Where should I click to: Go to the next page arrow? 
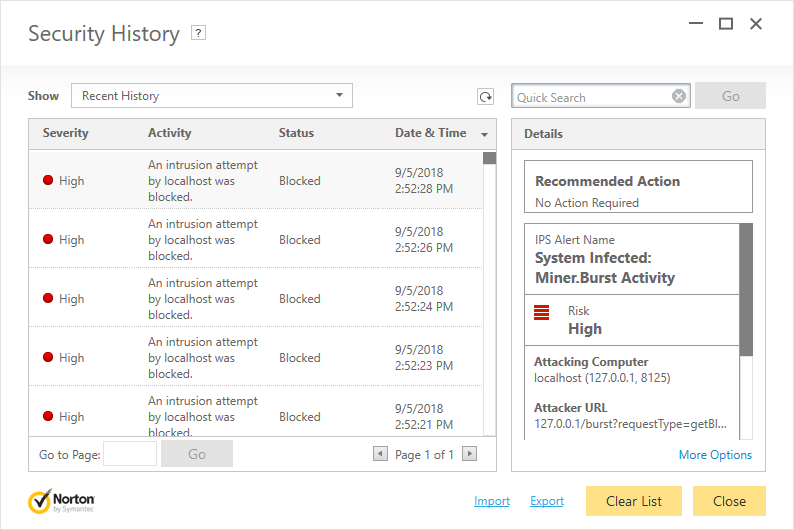point(469,454)
